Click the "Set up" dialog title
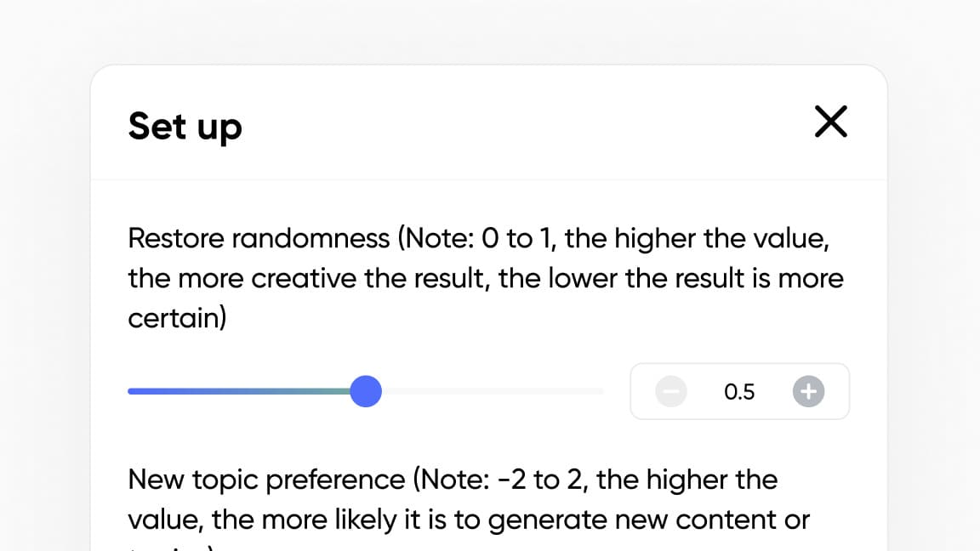980x551 pixels. click(185, 127)
